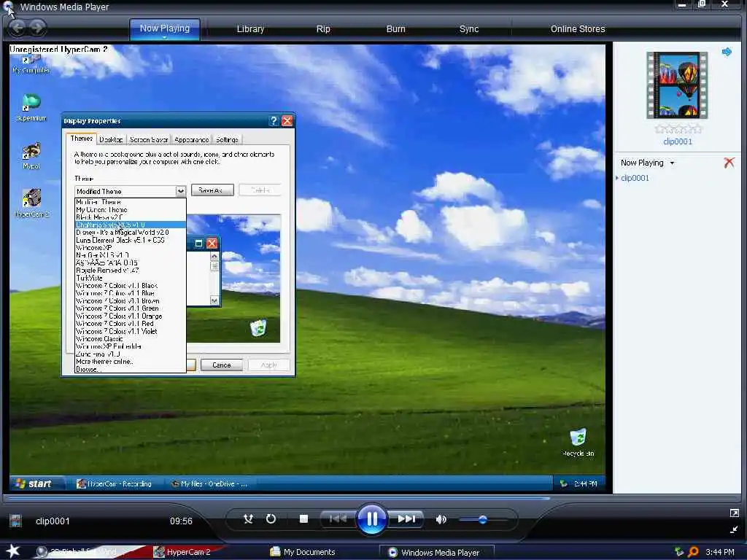Click the Screen Saver tab in the video
This screenshot has width=747, height=560.
pos(149,139)
